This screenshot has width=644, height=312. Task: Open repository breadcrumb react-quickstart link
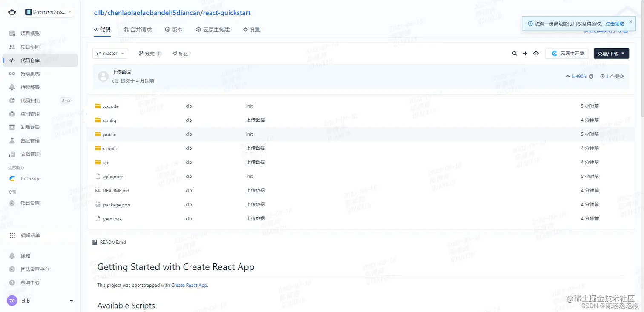coord(227,13)
